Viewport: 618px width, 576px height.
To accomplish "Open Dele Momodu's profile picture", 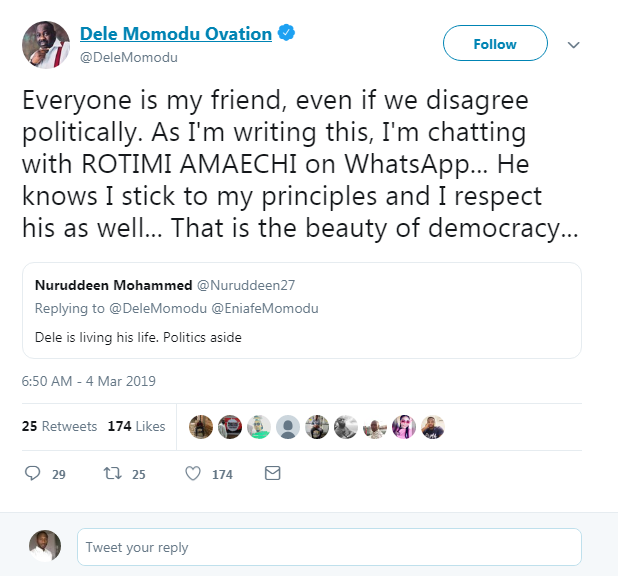I will [46, 45].
